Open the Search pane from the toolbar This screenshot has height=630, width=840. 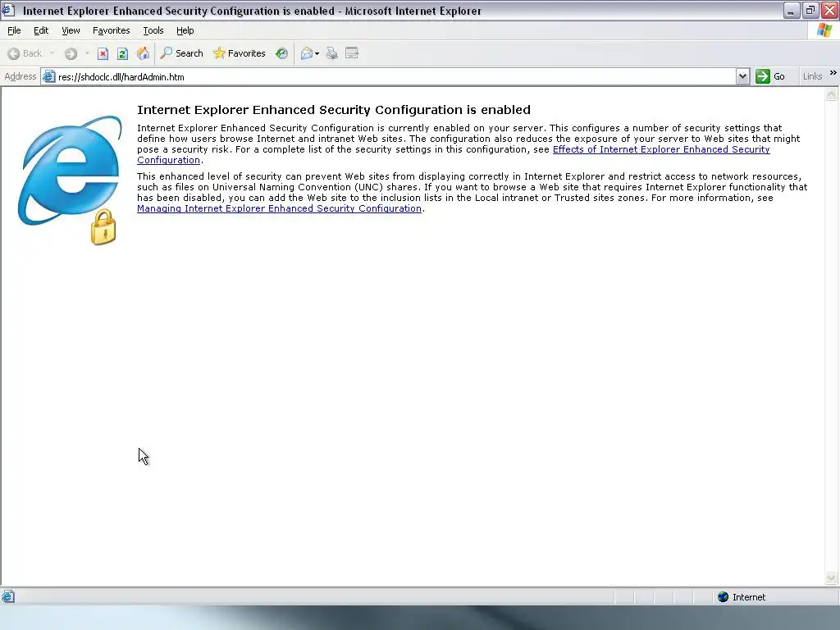(x=181, y=53)
